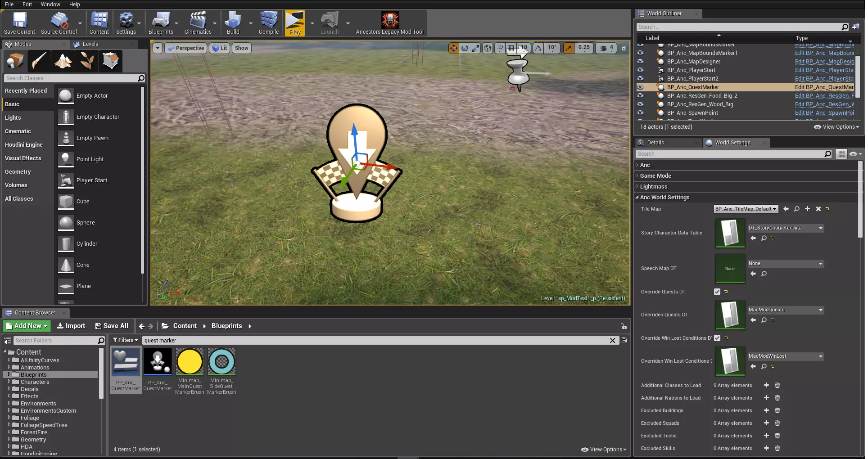The image size is (868, 459).
Task: Click Edit BP_Anc_MapDesigner link
Action: [x=824, y=62]
